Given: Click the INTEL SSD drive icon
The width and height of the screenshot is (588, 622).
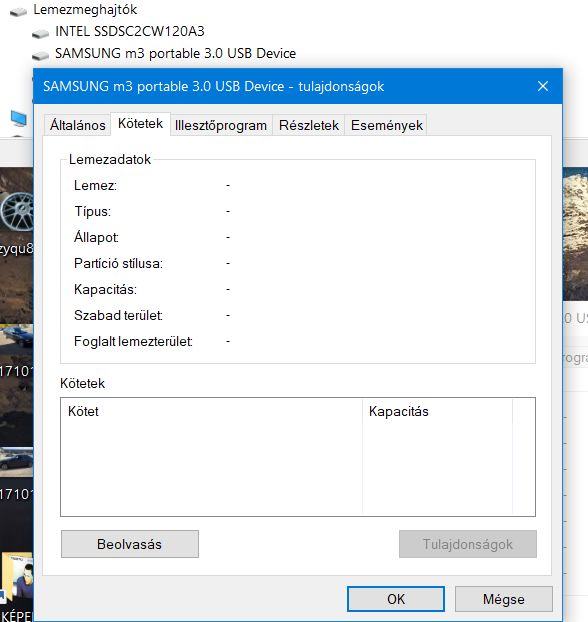Looking at the screenshot, I should click(x=40, y=34).
